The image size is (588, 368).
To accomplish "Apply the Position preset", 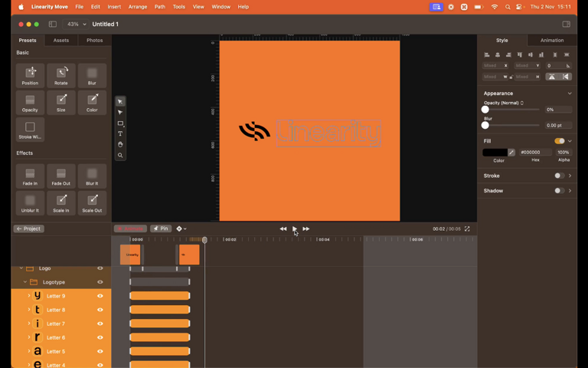I will pyautogui.click(x=30, y=75).
